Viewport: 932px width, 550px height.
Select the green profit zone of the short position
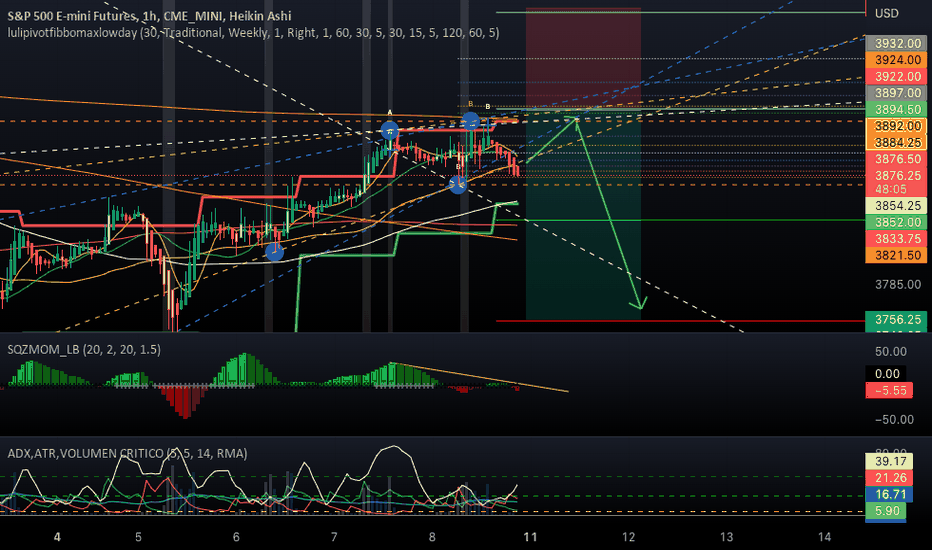[x=583, y=215]
